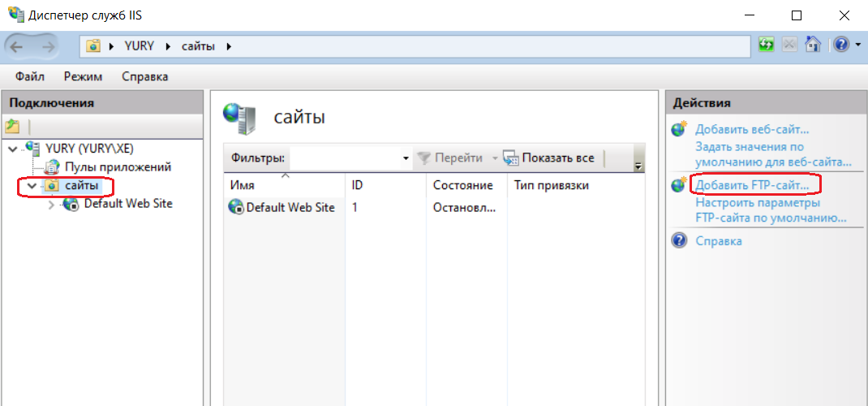Expand the Default Web Site tree node
Image resolution: width=868 pixels, height=406 pixels.
tap(51, 205)
